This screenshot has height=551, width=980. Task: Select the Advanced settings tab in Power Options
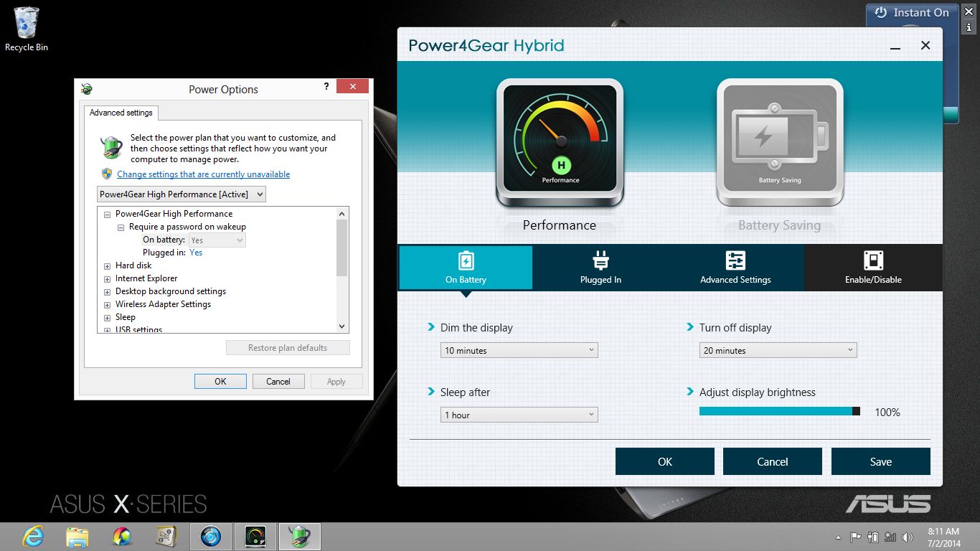coord(121,113)
